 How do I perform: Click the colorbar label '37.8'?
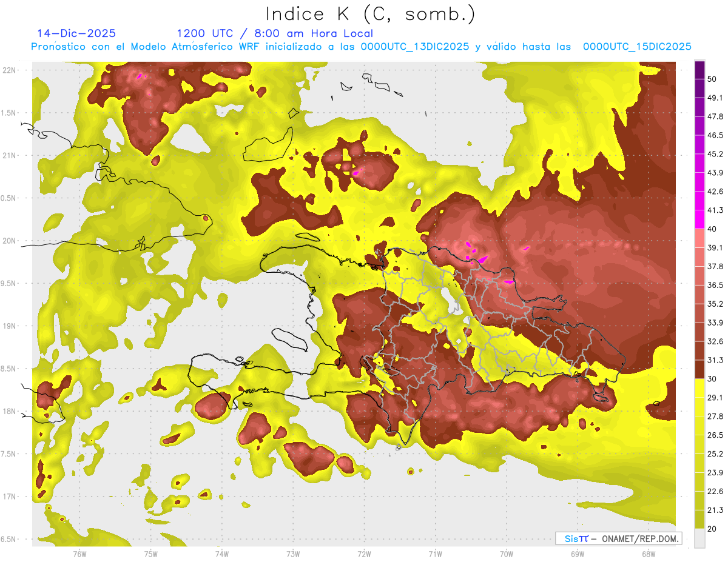[x=715, y=266]
